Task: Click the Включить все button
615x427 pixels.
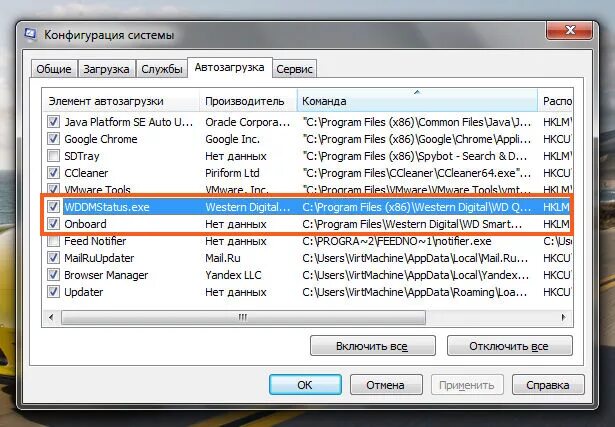Action: [373, 346]
